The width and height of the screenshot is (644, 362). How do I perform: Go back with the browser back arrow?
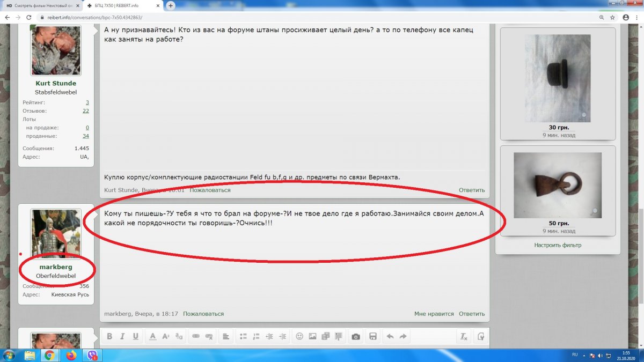(x=7, y=17)
